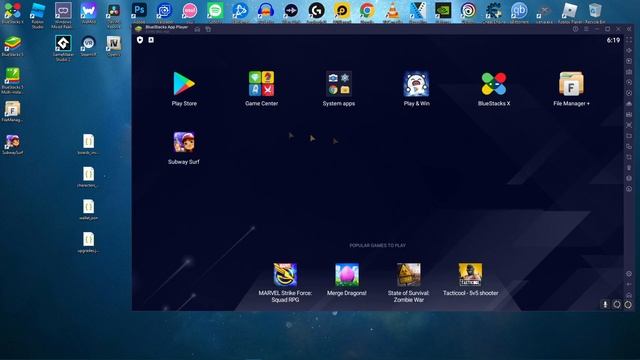Toggle BlueStacks fullscreen from side toolbar

pos(629,40)
